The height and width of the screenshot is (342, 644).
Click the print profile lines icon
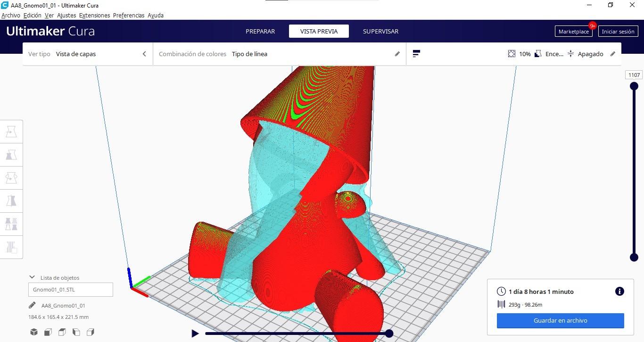tap(416, 54)
